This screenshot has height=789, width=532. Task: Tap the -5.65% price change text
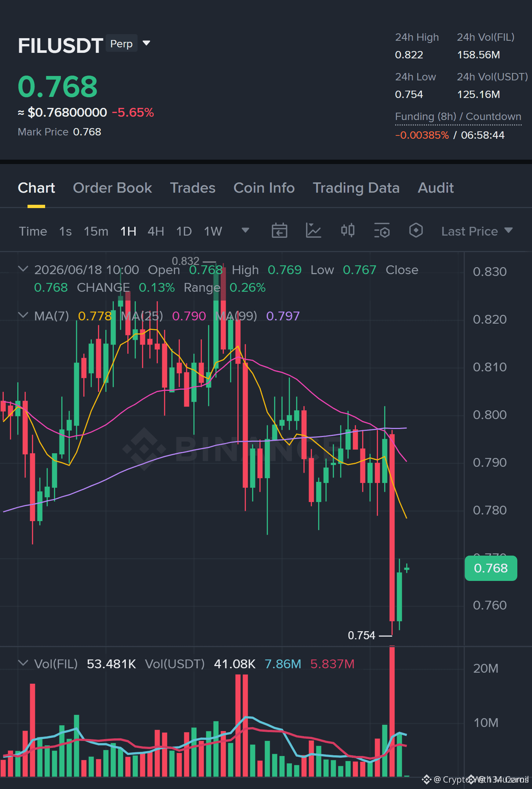pyautogui.click(x=133, y=112)
